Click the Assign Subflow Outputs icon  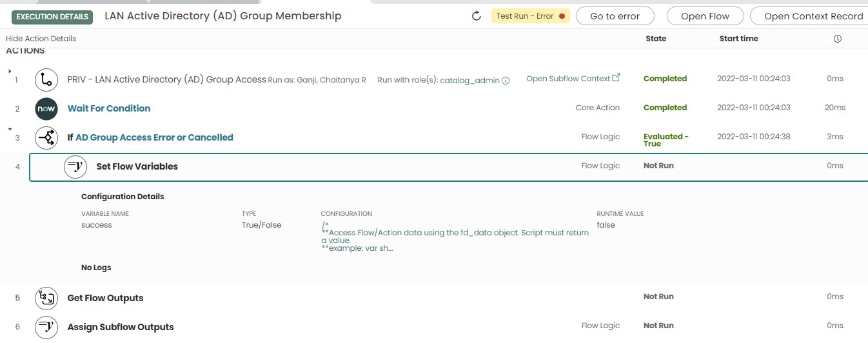46,327
